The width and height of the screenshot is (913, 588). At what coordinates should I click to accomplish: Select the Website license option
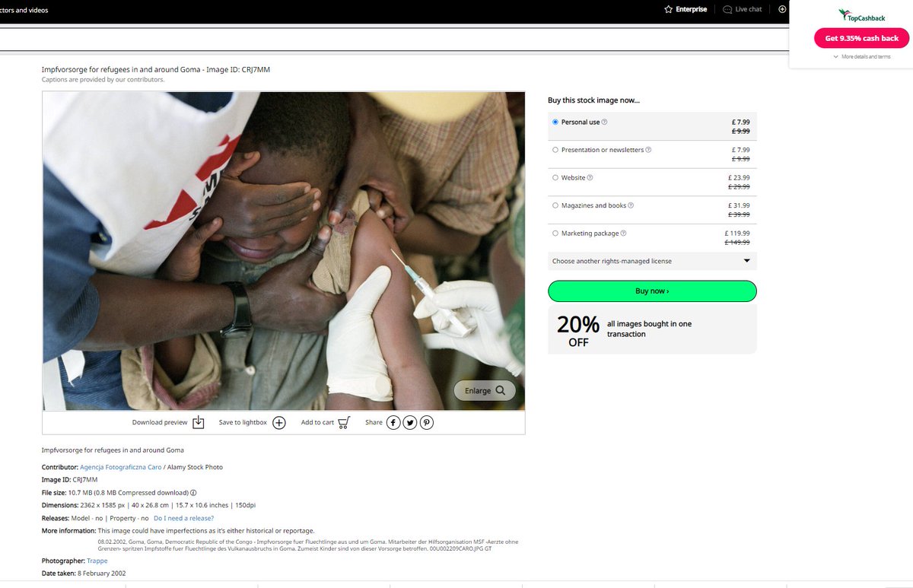pos(555,178)
